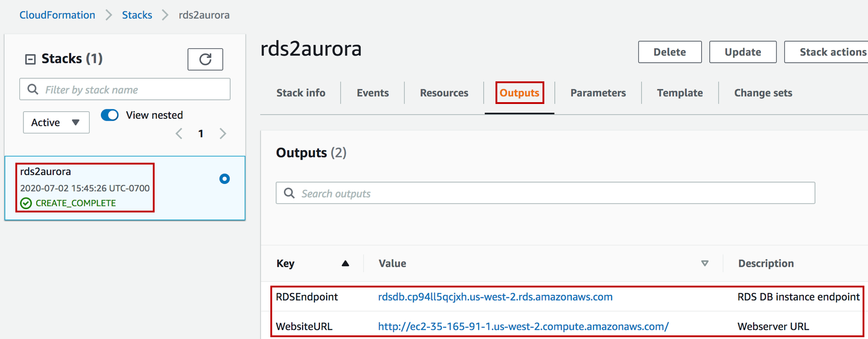868x339 pixels.
Task: Open the RDS endpoint rdsdb link
Action: click(x=495, y=297)
